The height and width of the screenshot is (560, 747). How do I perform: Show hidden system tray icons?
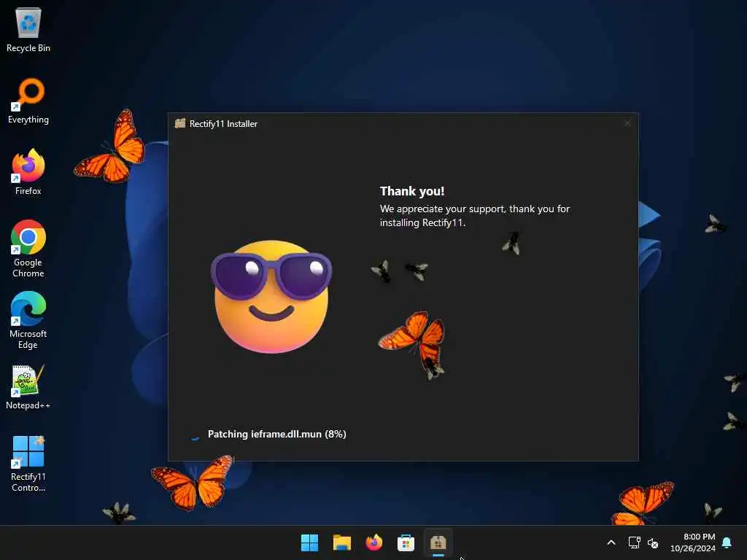611,542
